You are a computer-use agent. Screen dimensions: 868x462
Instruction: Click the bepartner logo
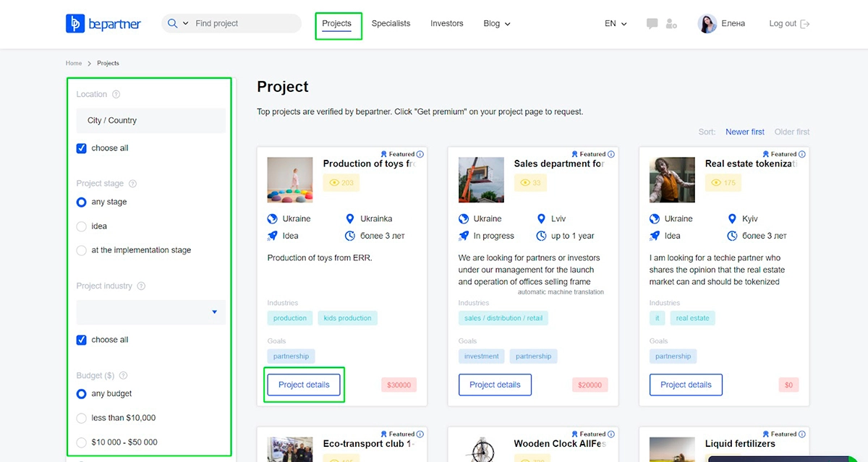click(x=103, y=24)
